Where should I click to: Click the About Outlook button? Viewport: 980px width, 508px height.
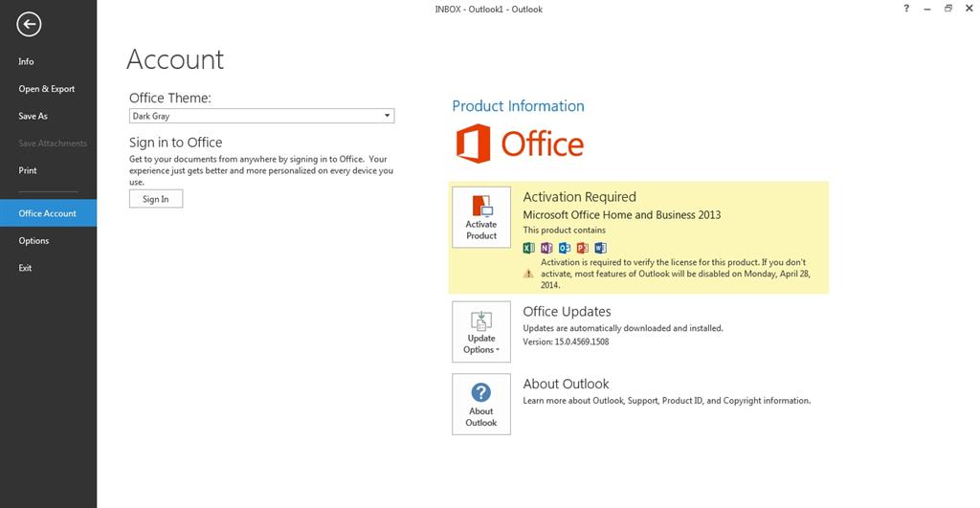[481, 405]
